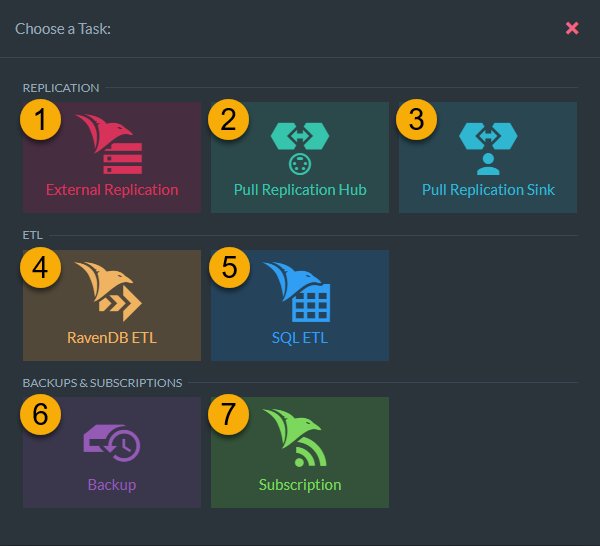
Task: Pick the Pull Replication Sink label
Action: click(488, 190)
